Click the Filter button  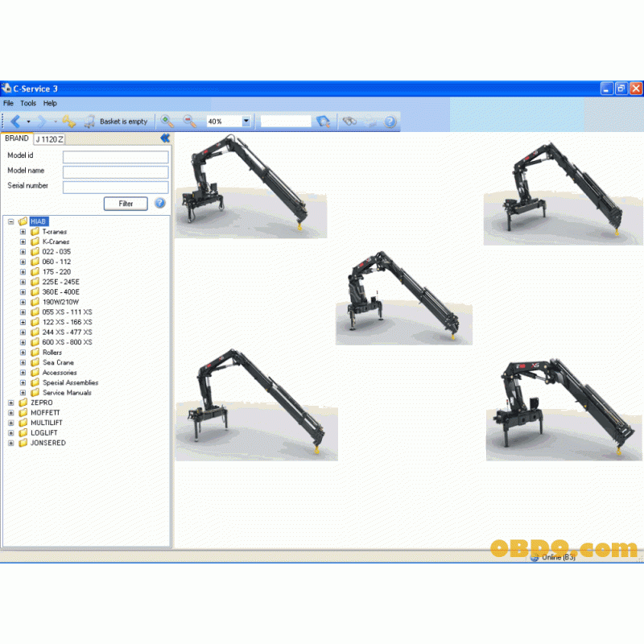126,204
